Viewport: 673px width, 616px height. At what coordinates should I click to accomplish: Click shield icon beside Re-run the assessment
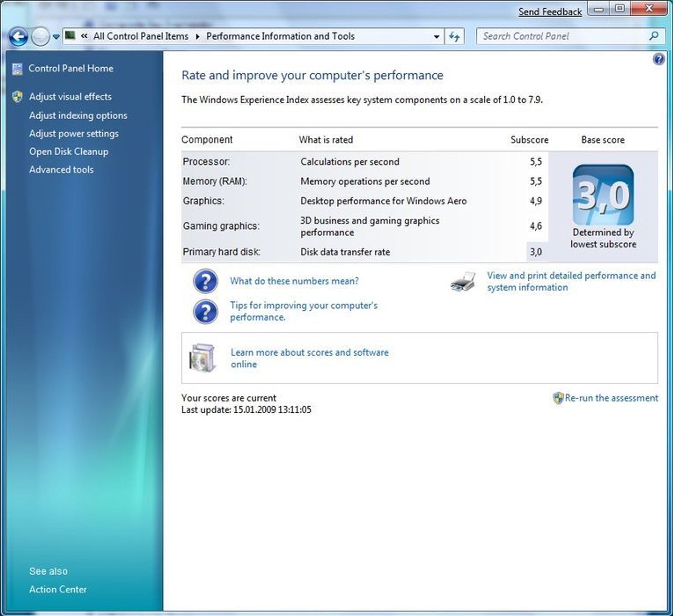click(558, 398)
